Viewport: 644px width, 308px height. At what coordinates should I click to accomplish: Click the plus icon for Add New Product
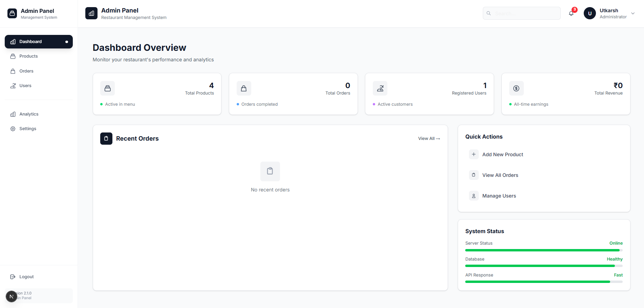pos(474,155)
